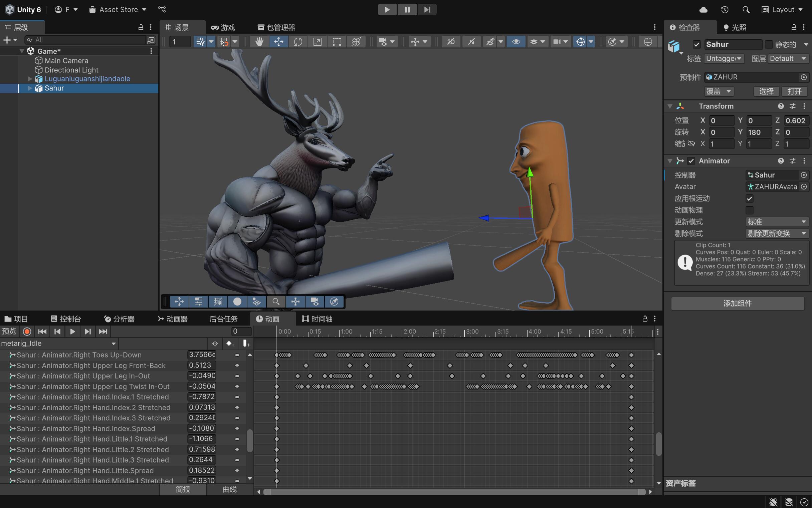Open the metarig_Idle clip dropdown

(59, 343)
